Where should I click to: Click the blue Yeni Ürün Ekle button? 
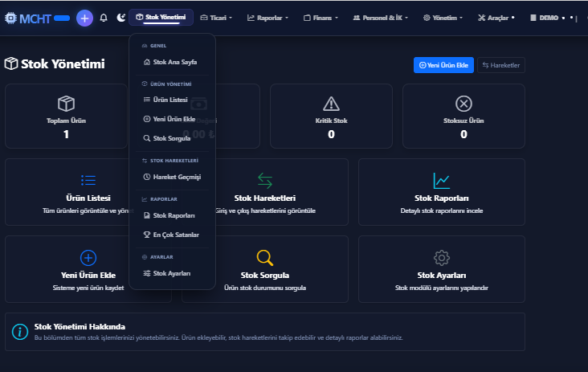443,65
